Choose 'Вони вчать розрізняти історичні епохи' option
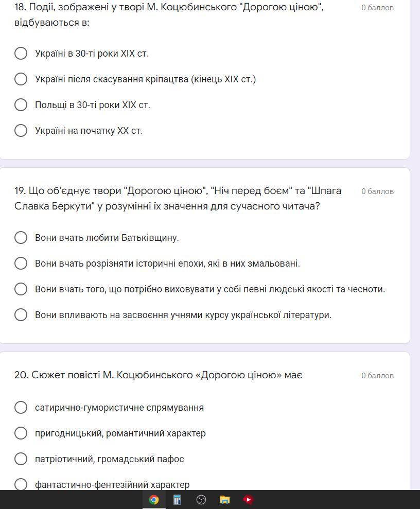The height and width of the screenshot is (509, 420). click(x=21, y=264)
